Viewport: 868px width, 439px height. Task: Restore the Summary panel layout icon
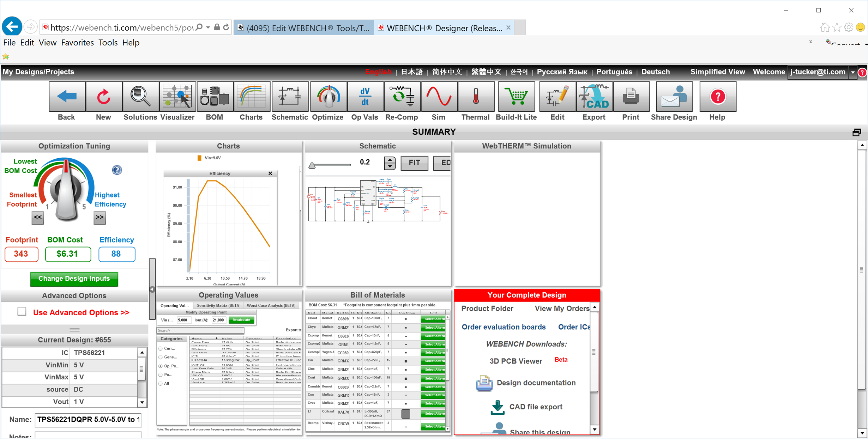click(x=857, y=132)
